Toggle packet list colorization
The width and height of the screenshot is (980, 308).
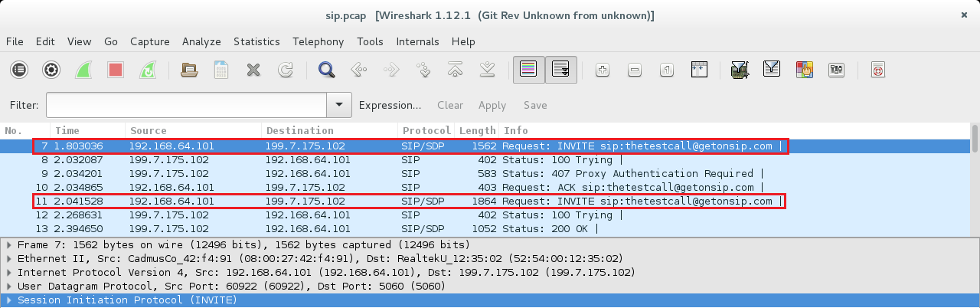[528, 70]
